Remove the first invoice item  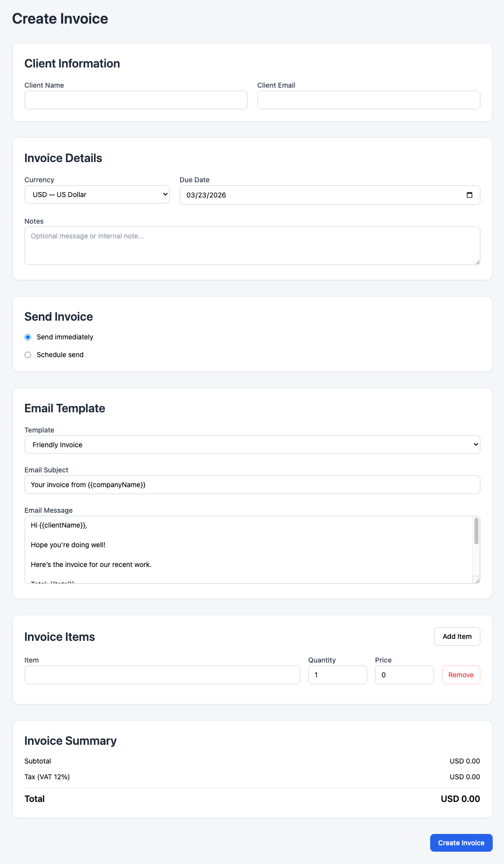tap(461, 675)
